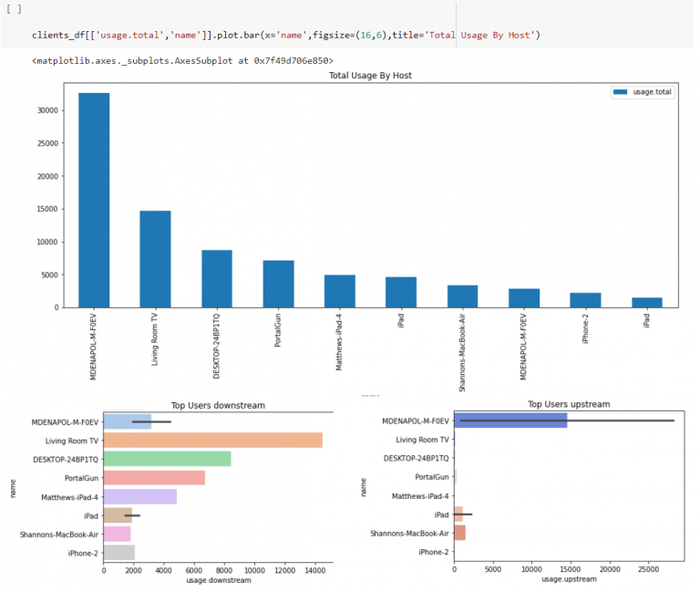
Task: Click the empty cell run bracket
Action: [13, 7]
